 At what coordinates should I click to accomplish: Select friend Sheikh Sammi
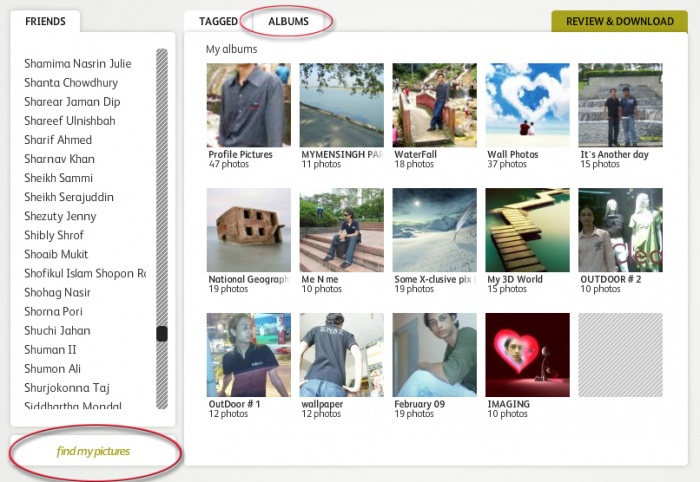pyautogui.click(x=58, y=178)
